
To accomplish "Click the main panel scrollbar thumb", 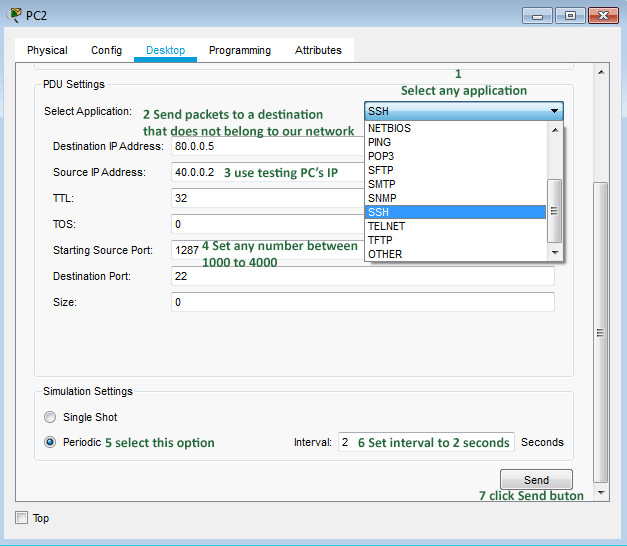I will tap(601, 333).
